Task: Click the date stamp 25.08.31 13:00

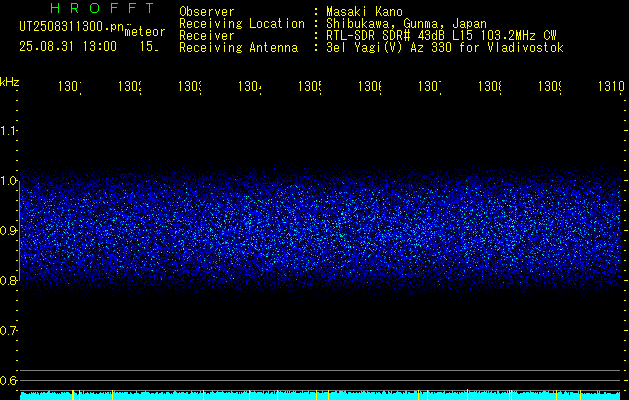Action: (x=68, y=47)
